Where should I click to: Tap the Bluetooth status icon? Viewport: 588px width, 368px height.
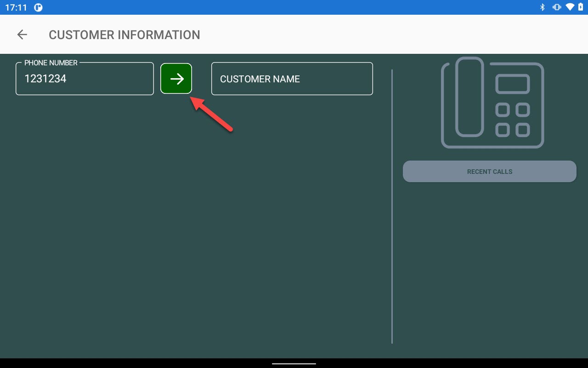542,7
